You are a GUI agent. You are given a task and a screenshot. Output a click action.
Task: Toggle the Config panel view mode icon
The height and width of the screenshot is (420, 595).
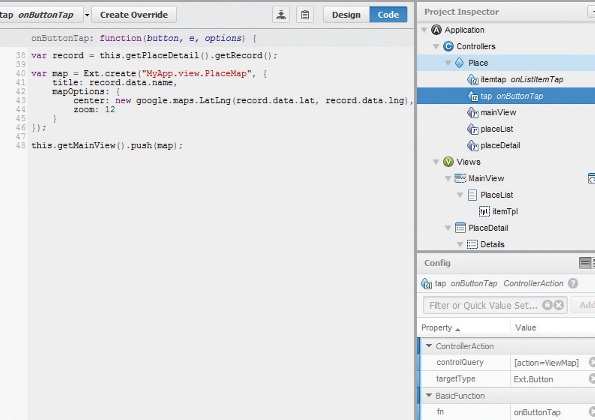[x=585, y=263]
